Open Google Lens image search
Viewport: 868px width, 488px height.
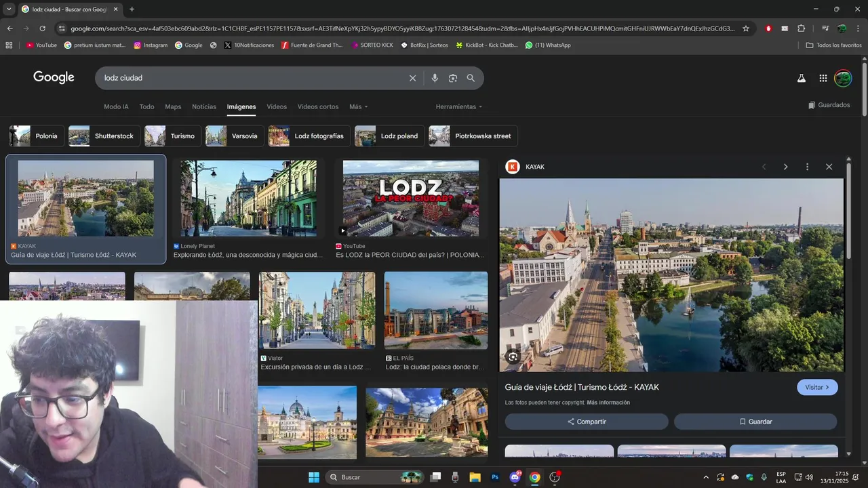coord(453,78)
